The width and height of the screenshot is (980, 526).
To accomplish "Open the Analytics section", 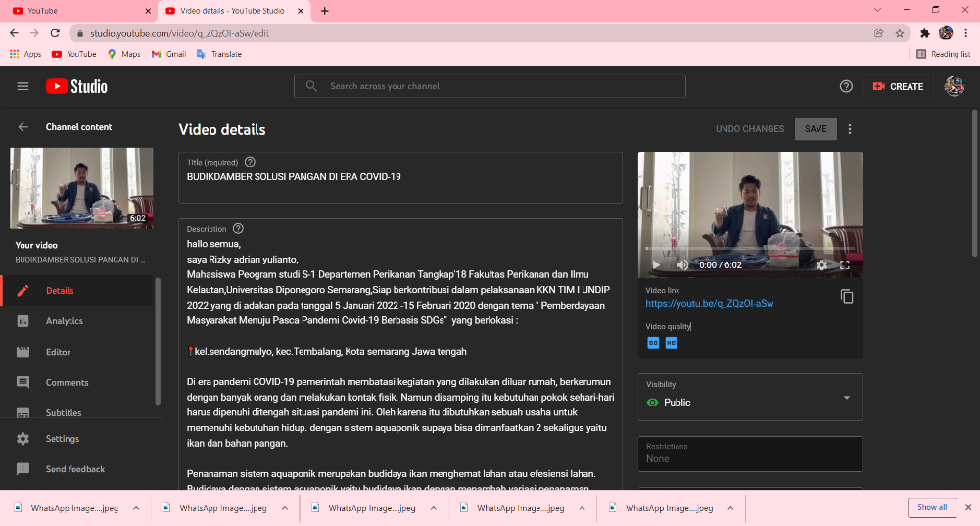I will coord(77,321).
